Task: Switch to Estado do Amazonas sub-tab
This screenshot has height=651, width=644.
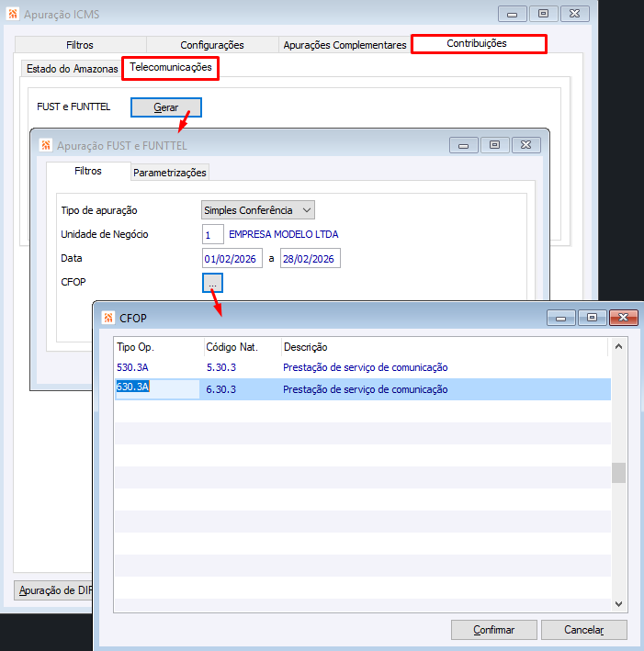Action: [72, 69]
